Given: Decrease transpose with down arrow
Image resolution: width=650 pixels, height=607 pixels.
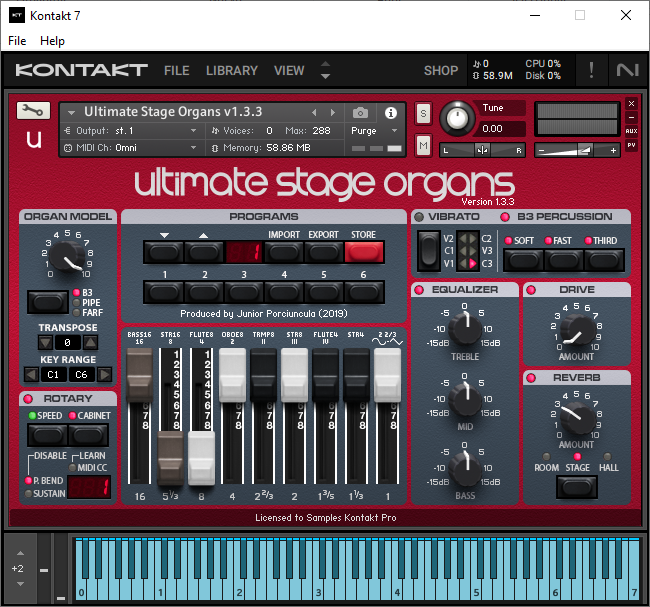Looking at the screenshot, I should click(46, 342).
